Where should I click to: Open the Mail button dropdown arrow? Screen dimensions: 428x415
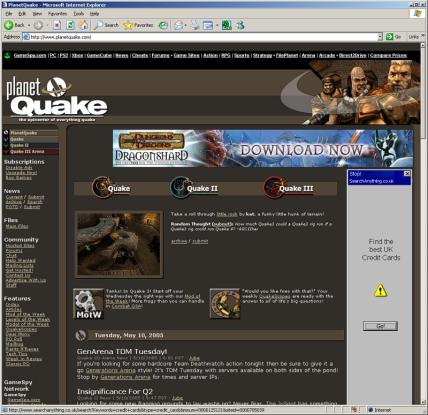point(185,25)
